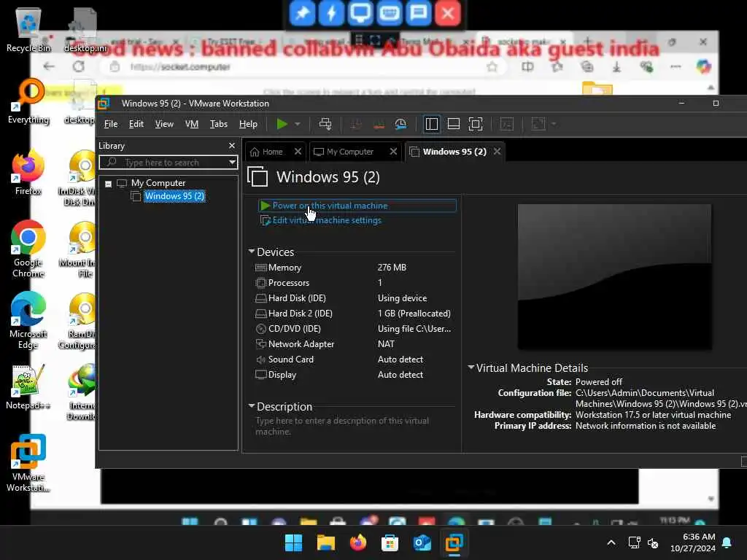747x560 pixels.
Task: Click the lightning bolt remote toolbar button
Action: [331, 13]
